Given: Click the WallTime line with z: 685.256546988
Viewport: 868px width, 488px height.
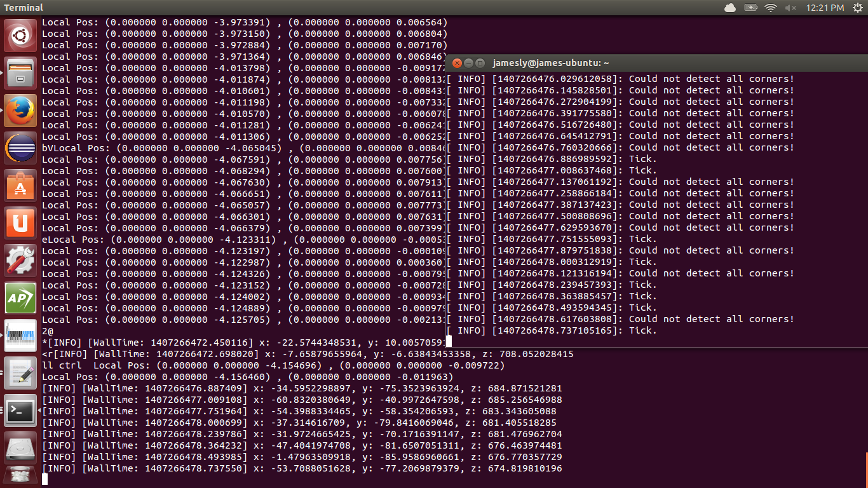Looking at the screenshot, I should coord(302,399).
